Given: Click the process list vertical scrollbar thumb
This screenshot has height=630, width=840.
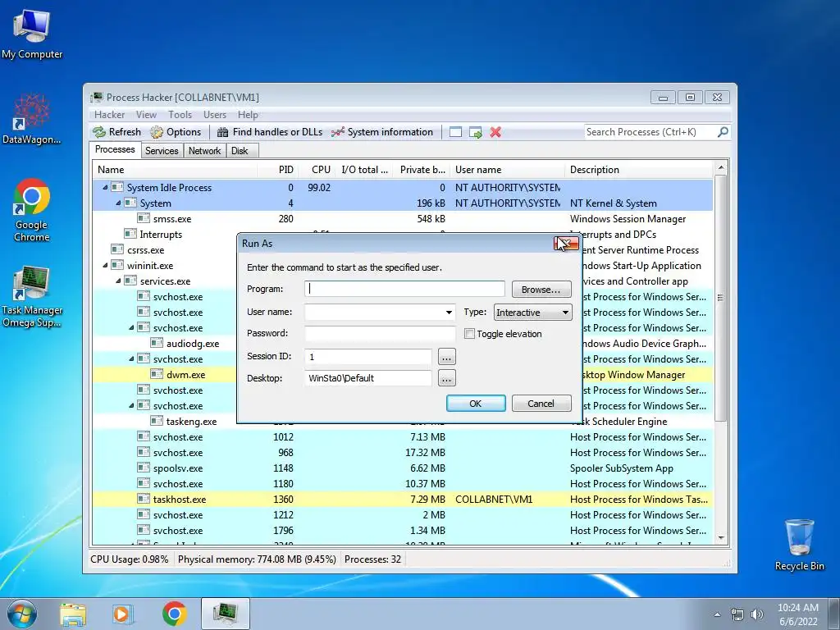Looking at the screenshot, I should (x=720, y=297).
